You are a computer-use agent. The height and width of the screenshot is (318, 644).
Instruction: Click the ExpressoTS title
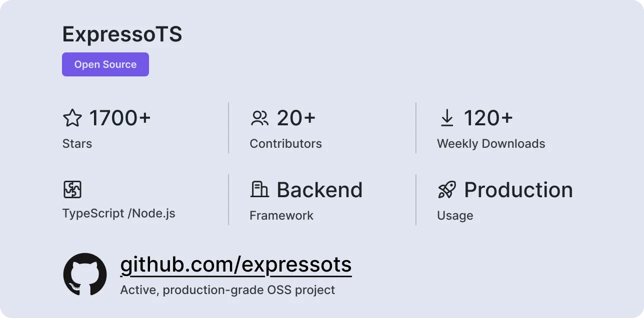click(122, 34)
